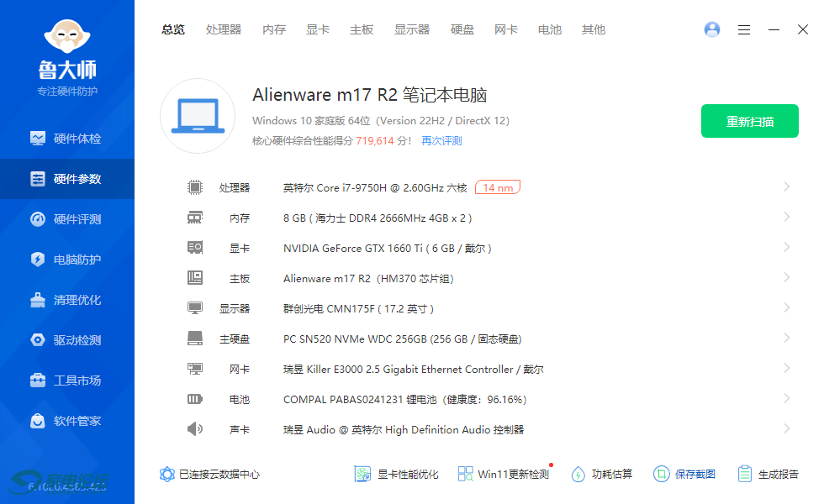
Task: Expand 网卡 row details arrow
Action: click(x=787, y=368)
